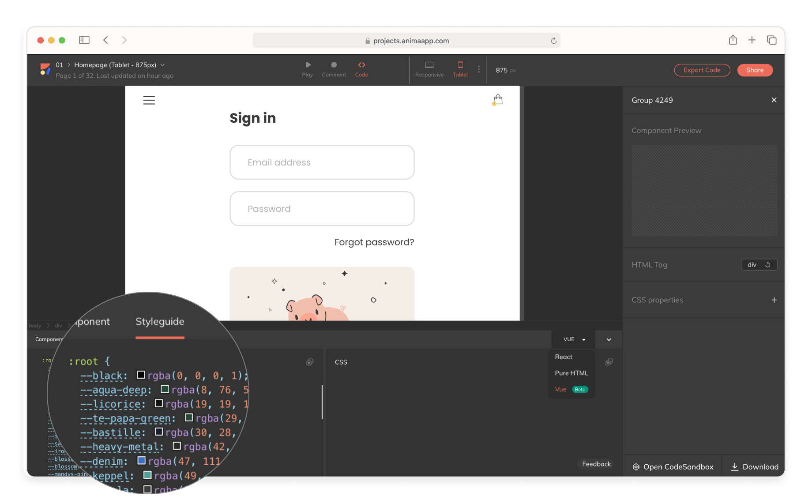
Task: Open the hamburger menu in preview
Action: point(149,100)
